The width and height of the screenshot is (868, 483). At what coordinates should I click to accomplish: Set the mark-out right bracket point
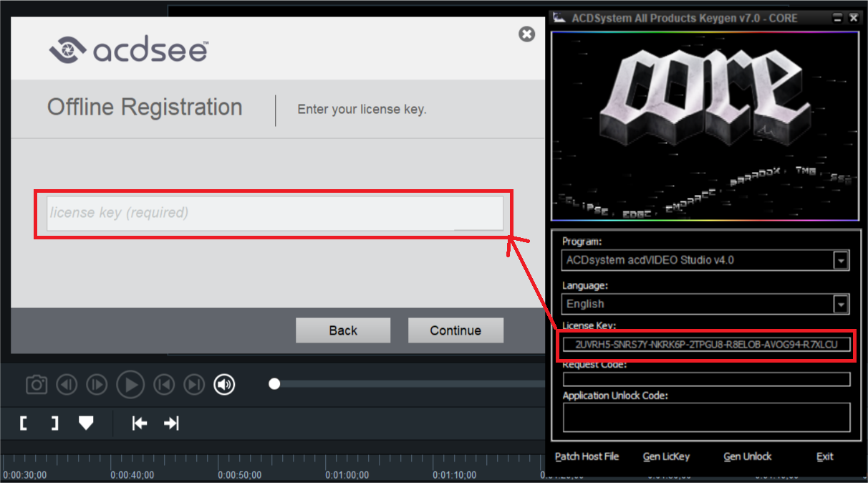coord(54,424)
